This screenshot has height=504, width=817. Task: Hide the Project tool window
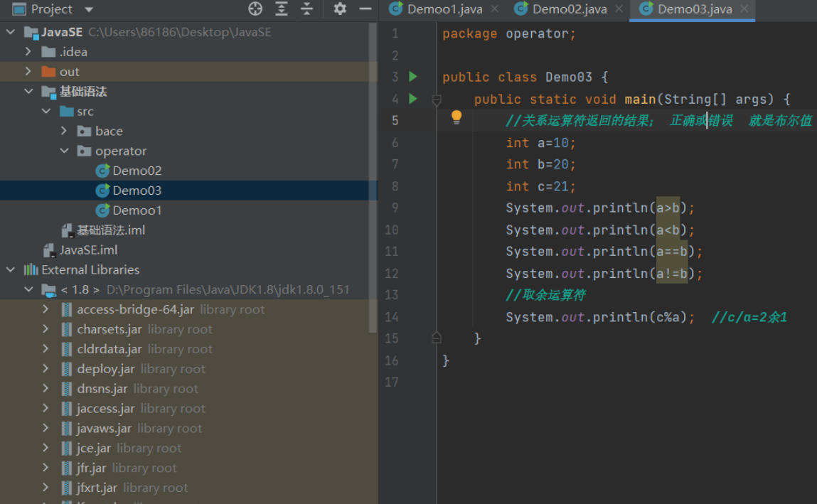pyautogui.click(x=365, y=9)
